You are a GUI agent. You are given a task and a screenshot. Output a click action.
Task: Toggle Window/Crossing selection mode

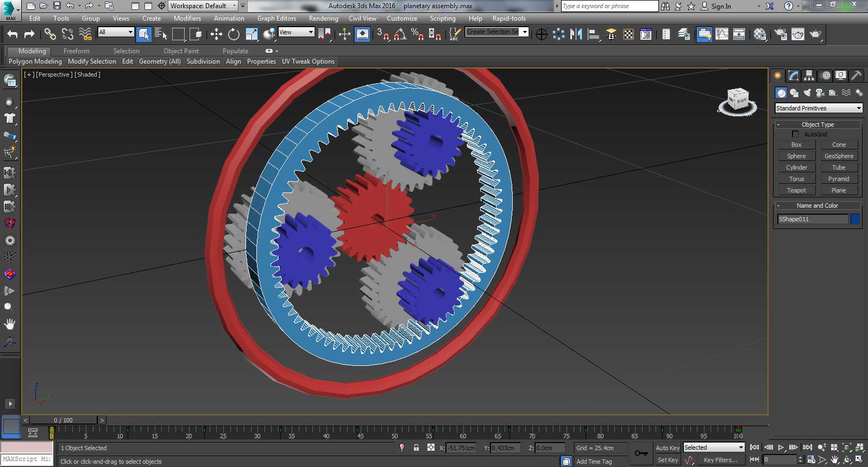click(196, 34)
